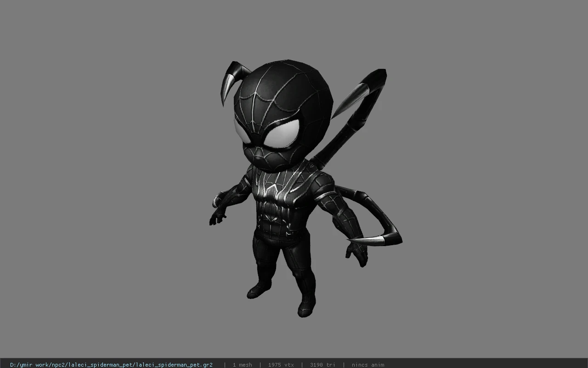Click the '1 mesh' status entry
The height and width of the screenshot is (368, 588).
point(242,365)
